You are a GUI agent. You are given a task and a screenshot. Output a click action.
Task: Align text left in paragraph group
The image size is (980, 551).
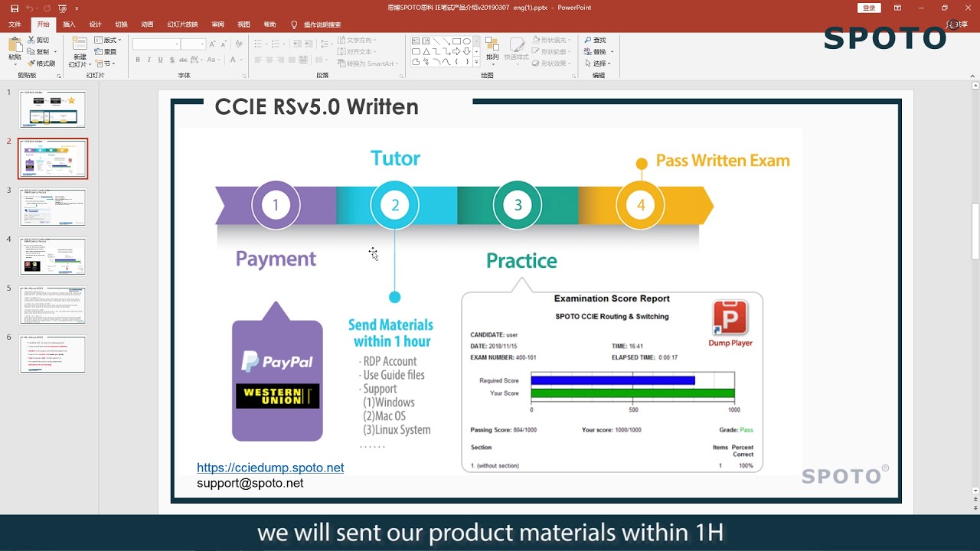pos(259,61)
